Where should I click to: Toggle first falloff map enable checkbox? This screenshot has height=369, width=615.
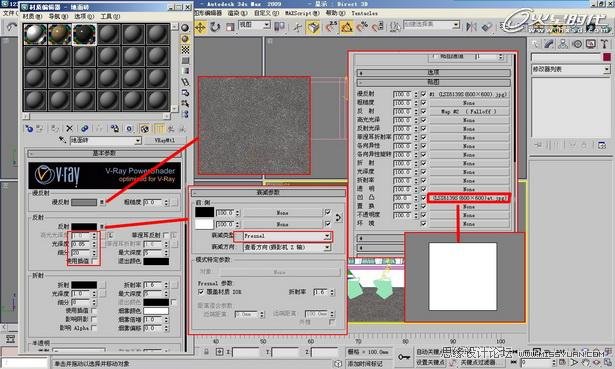(x=328, y=212)
